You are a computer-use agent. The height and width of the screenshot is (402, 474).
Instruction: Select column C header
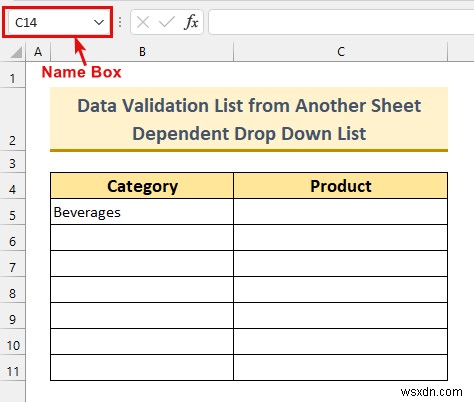tap(341, 52)
